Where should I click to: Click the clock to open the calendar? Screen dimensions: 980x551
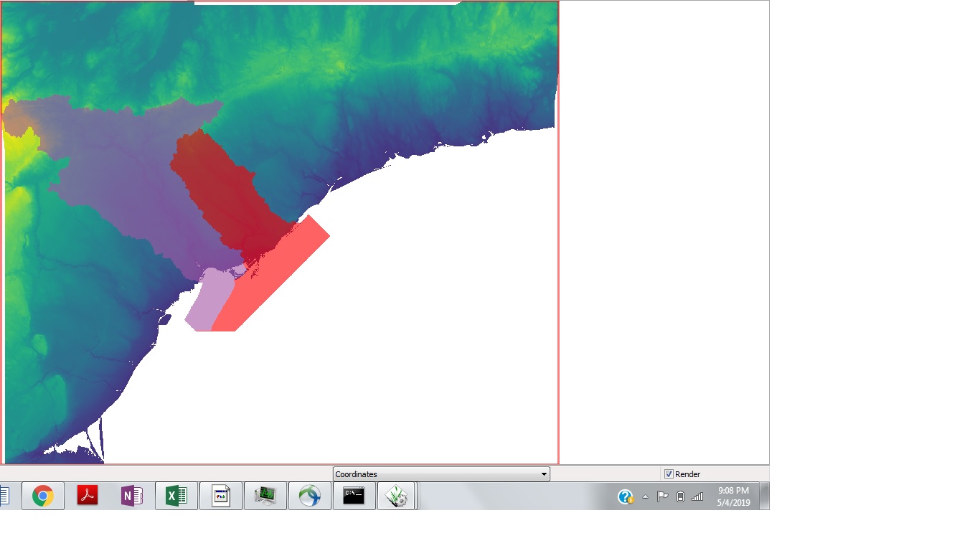(x=733, y=495)
